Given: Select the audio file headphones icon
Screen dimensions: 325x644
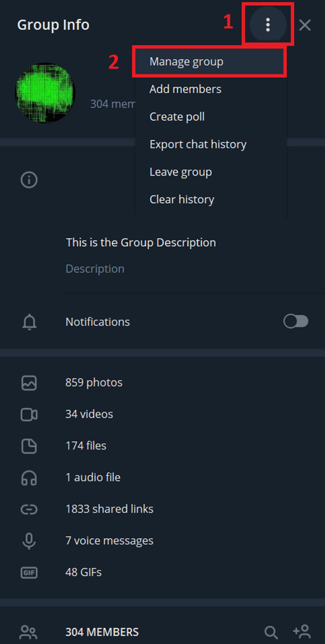Looking at the screenshot, I should [x=29, y=477].
